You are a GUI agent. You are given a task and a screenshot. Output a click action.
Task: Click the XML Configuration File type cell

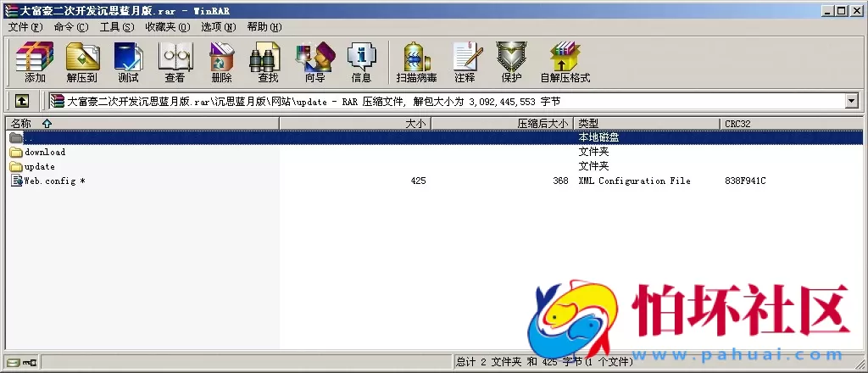[634, 181]
